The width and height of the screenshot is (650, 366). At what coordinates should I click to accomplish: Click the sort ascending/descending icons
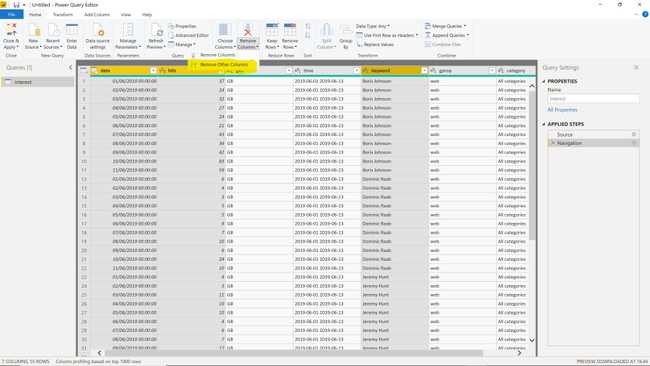308,31
